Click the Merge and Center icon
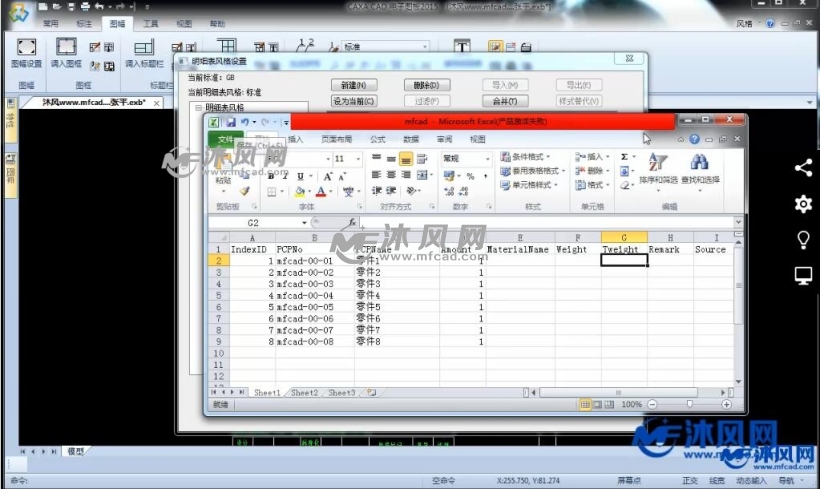This screenshot has height=489, width=820. [422, 175]
